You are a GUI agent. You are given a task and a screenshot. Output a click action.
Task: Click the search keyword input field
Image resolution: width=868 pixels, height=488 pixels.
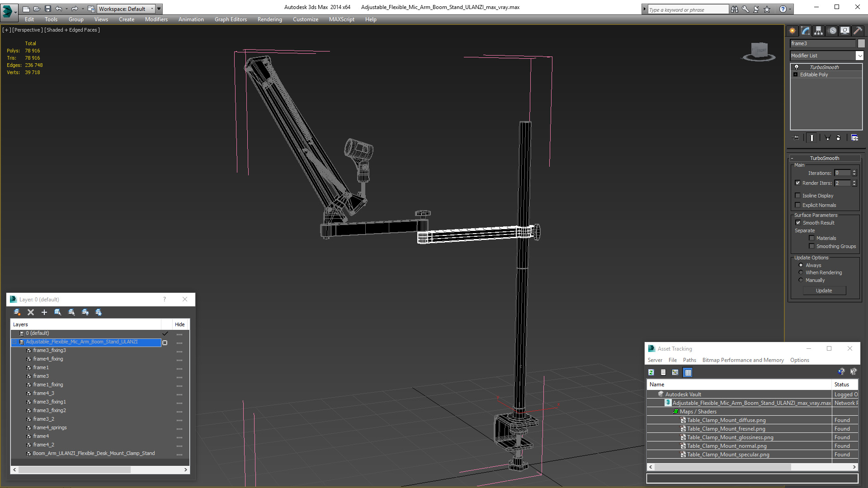tap(688, 9)
